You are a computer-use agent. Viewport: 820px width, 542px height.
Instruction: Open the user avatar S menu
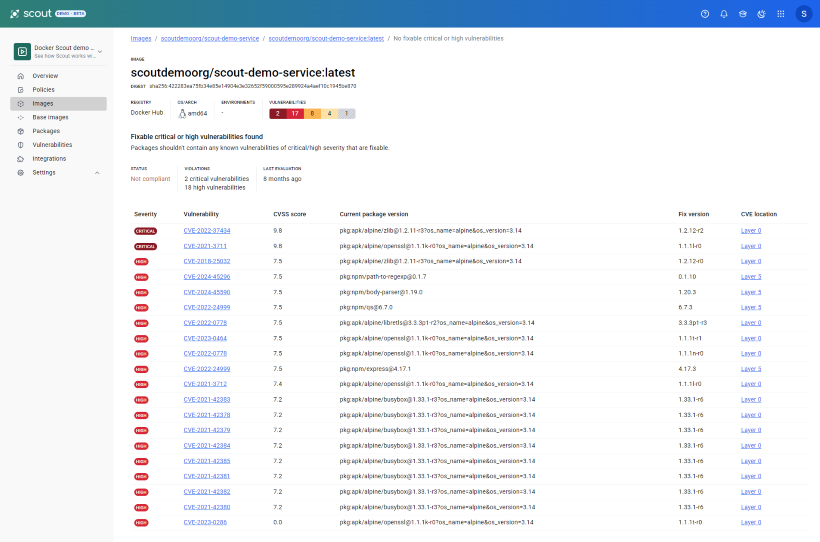[x=803, y=14]
